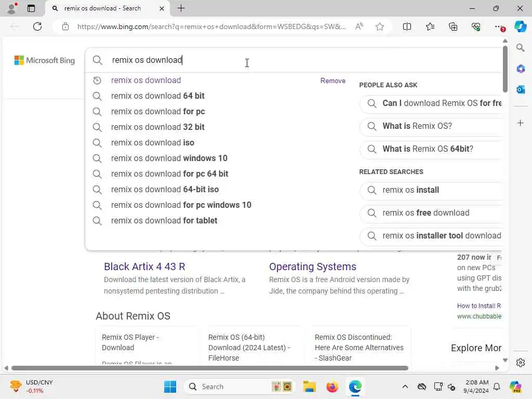Select suggestion download for pc 64 bit
This screenshot has width=532, height=399.
tap(170, 174)
